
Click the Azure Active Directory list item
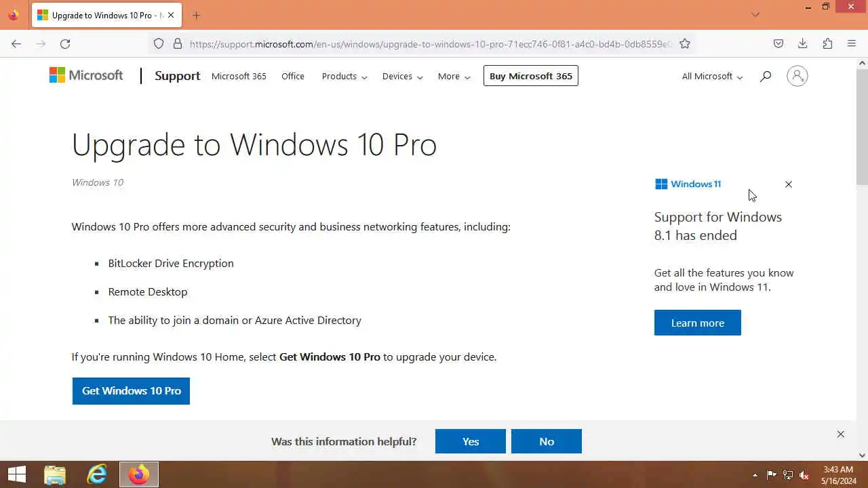point(235,320)
